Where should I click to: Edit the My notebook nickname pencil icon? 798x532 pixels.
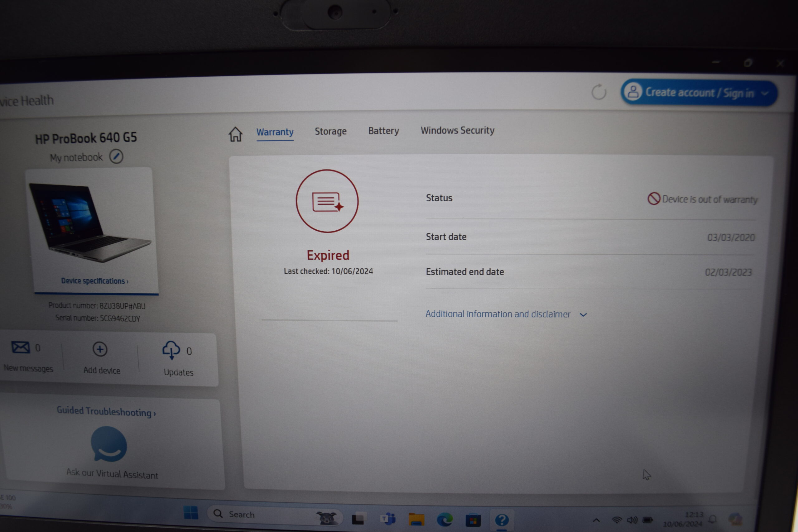point(116,156)
